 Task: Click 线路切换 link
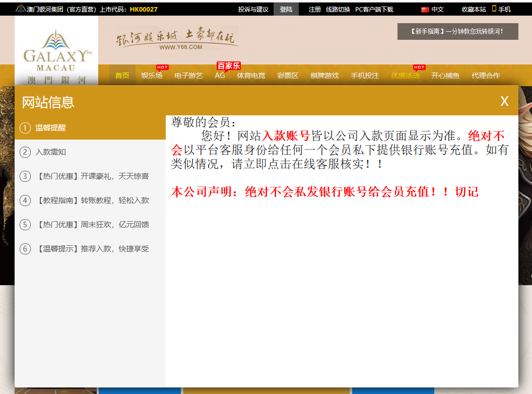(x=338, y=10)
